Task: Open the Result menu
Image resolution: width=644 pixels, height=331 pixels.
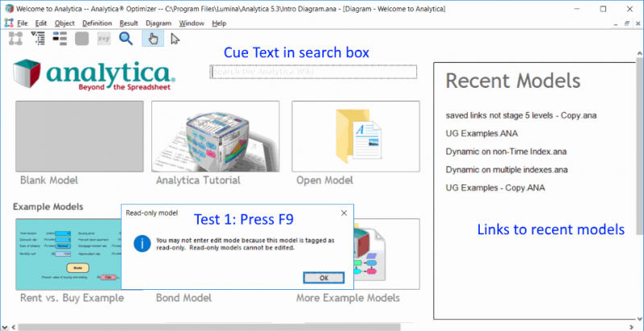Action: point(129,23)
